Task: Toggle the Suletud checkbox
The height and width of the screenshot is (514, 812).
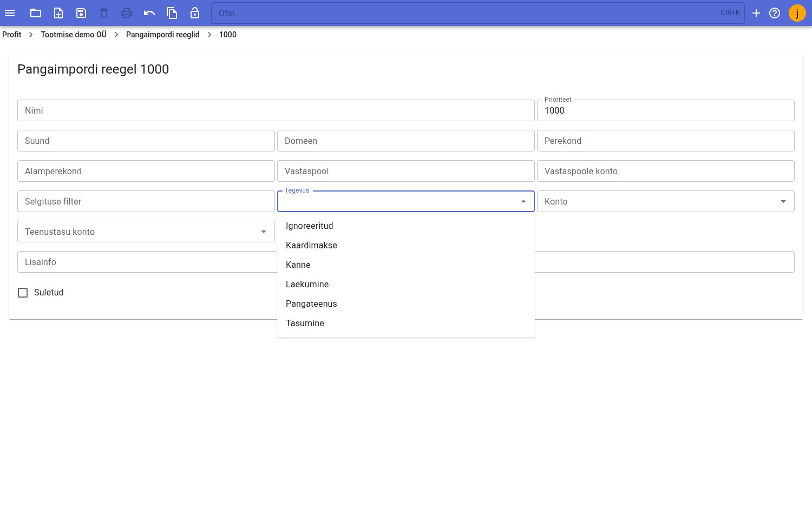Action: pyautogui.click(x=23, y=293)
